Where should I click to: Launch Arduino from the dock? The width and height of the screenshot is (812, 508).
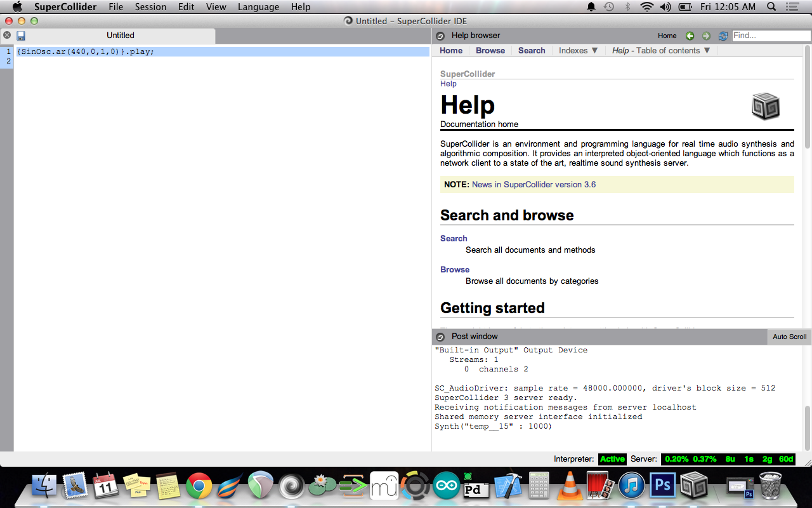tap(446, 486)
